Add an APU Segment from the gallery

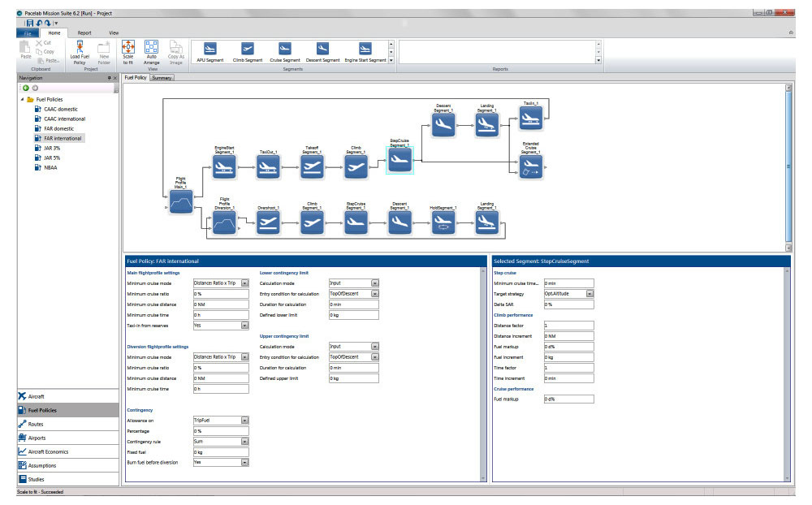coord(209,52)
